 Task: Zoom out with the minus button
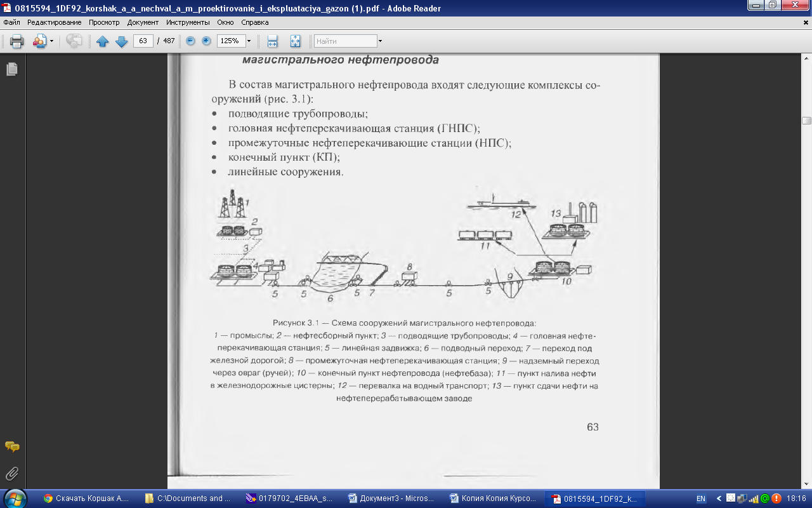click(x=190, y=41)
